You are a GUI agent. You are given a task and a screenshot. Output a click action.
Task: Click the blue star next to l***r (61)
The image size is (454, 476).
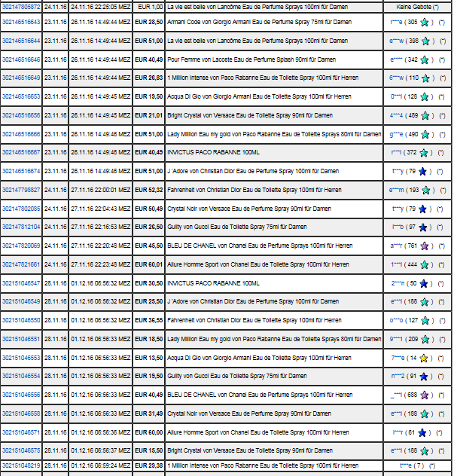click(422, 433)
